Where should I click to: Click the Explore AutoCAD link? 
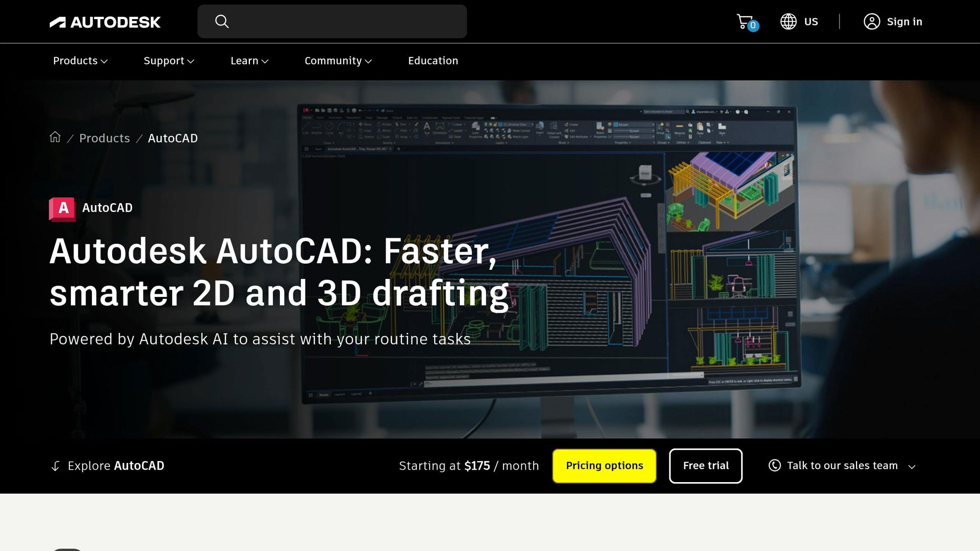point(116,466)
